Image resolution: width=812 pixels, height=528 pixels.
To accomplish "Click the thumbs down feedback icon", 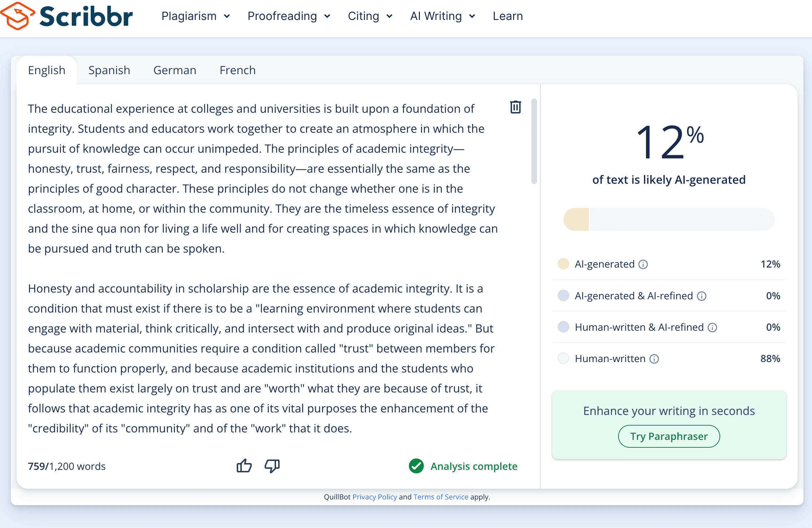I will click(272, 466).
